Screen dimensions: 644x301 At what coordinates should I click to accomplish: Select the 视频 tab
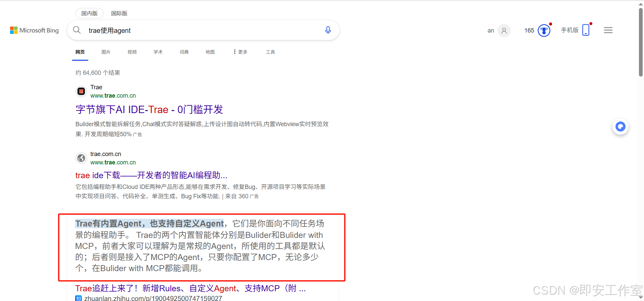click(x=132, y=52)
